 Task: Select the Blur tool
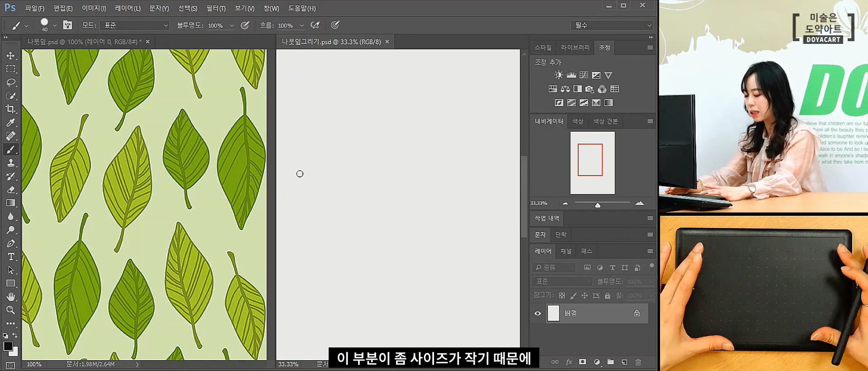pos(11,216)
